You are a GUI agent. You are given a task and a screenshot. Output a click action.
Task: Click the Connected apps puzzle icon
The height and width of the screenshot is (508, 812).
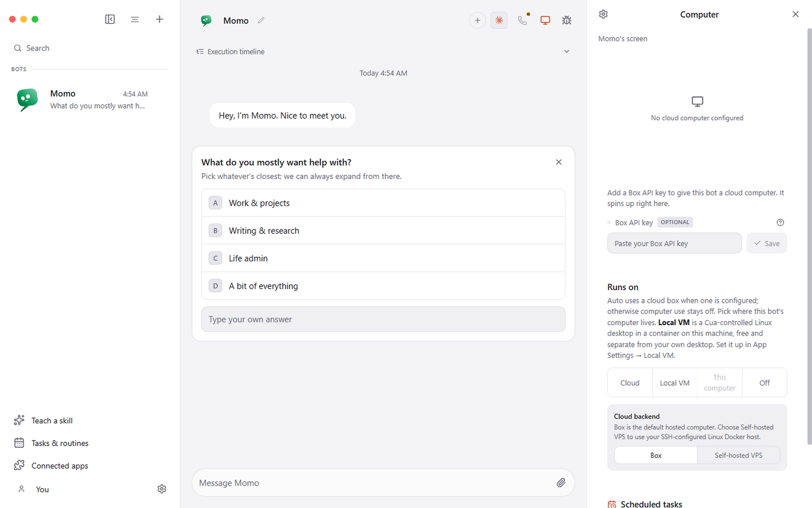click(x=19, y=465)
